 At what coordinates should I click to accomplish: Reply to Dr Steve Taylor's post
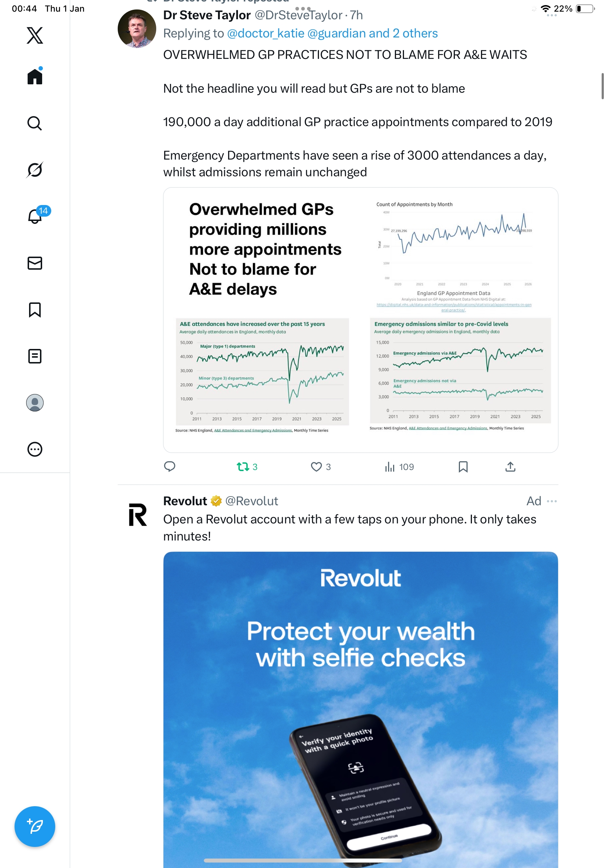click(170, 466)
